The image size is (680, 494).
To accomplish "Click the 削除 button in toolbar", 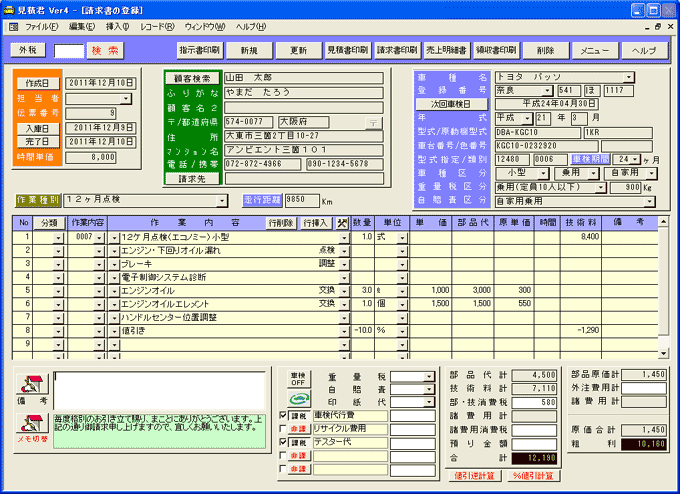I will tap(546, 50).
